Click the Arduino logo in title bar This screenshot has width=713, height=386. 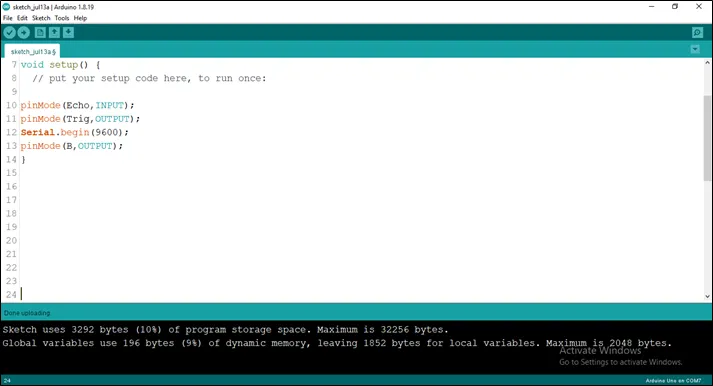6,7
